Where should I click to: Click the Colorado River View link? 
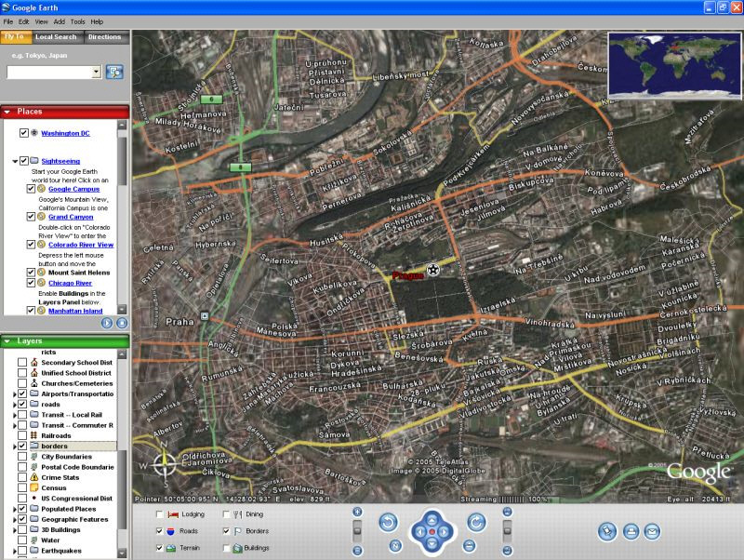click(x=81, y=245)
